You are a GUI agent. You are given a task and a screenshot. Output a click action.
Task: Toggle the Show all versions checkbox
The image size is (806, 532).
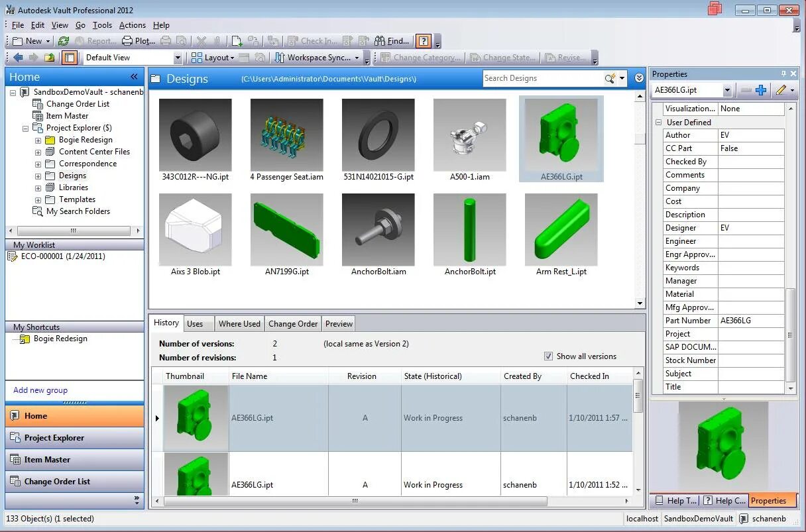[548, 356]
